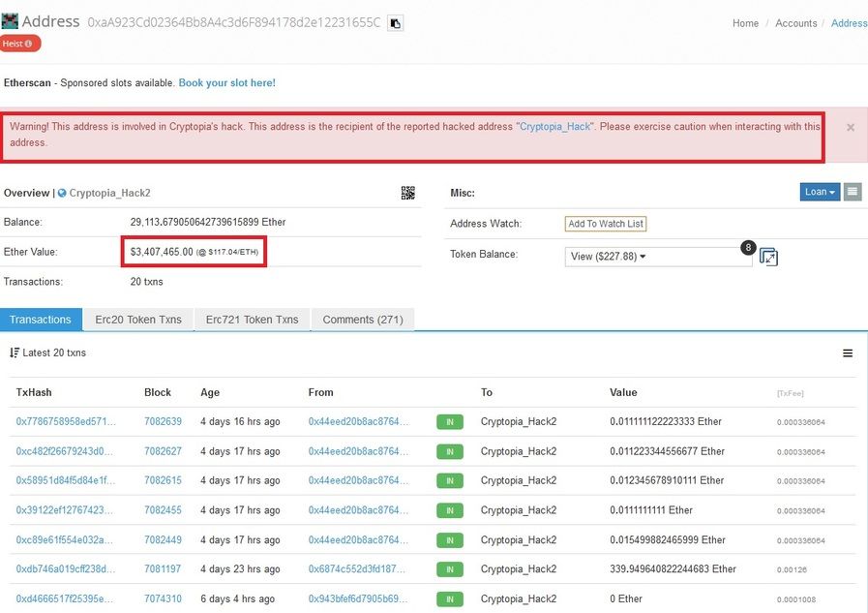The image size is (868, 613).
Task: Click the TxFee column header
Action: (x=790, y=393)
